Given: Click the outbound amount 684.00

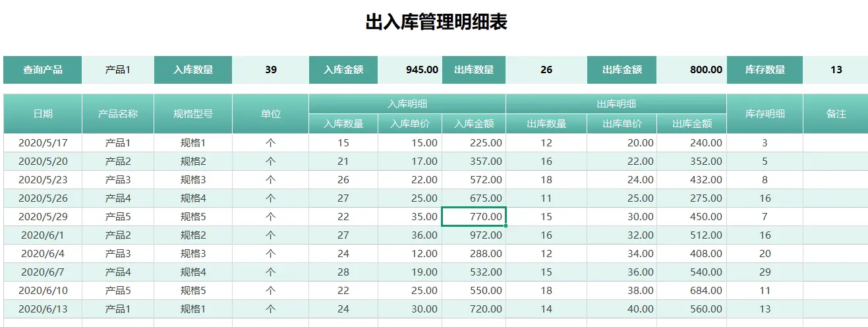Looking at the screenshot, I should (x=692, y=290).
